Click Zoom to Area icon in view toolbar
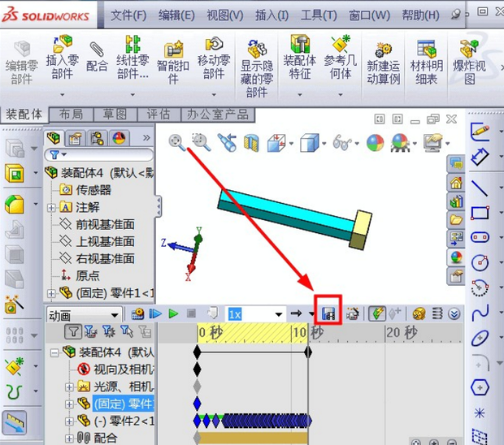 coord(202,142)
